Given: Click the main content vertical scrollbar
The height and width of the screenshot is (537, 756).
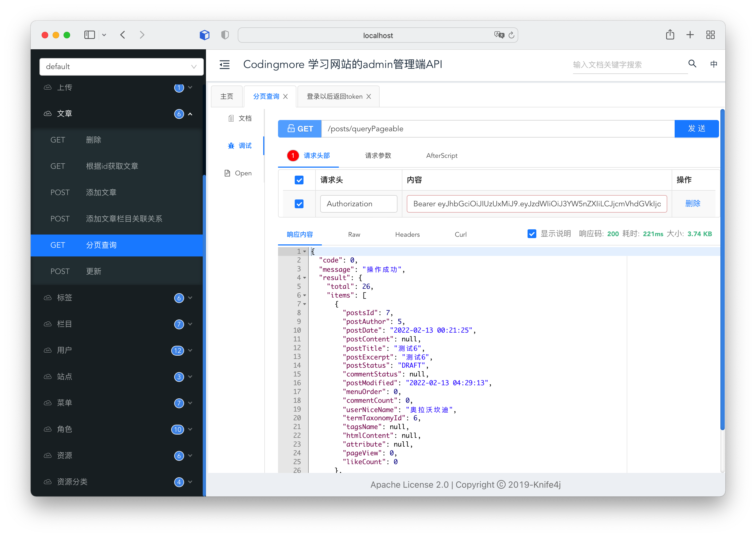Looking at the screenshot, I should coord(722,270).
